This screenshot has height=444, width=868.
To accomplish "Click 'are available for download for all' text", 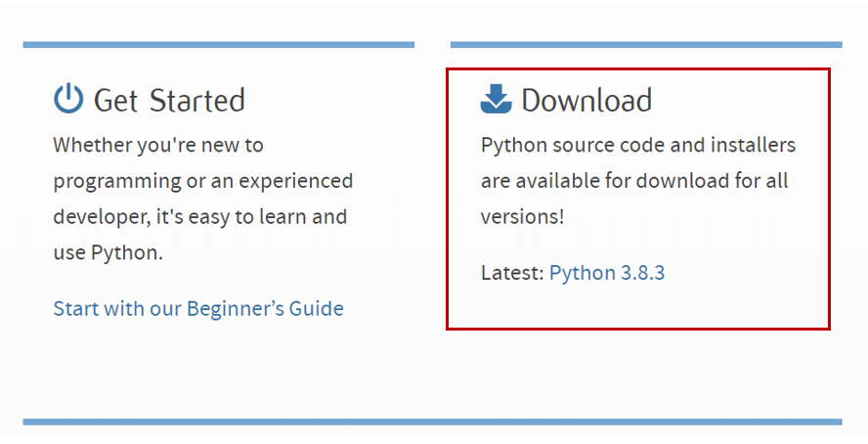I will [634, 181].
